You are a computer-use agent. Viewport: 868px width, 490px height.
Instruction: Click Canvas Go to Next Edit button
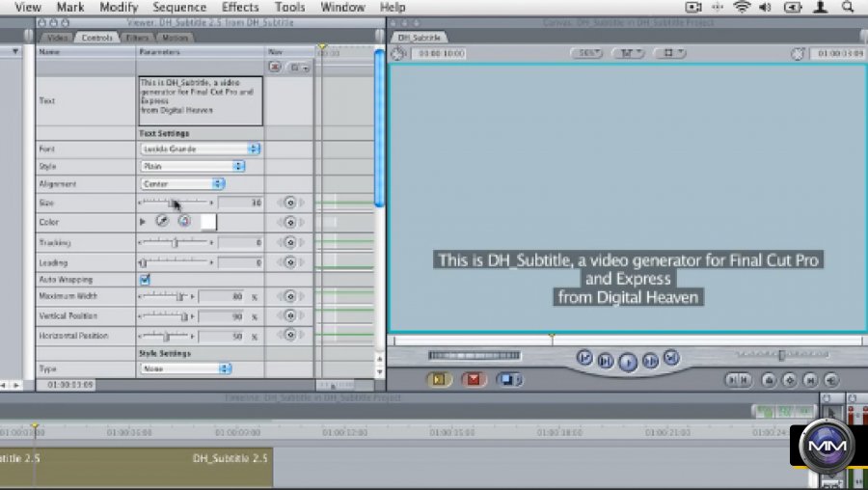pyautogui.click(x=671, y=358)
